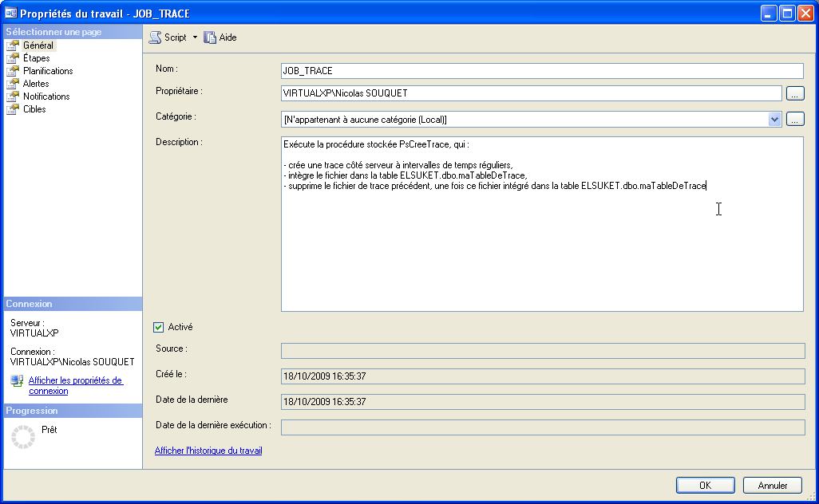Toggle the Activé checkbox
Screen dimensions: 819x504
click(158, 327)
